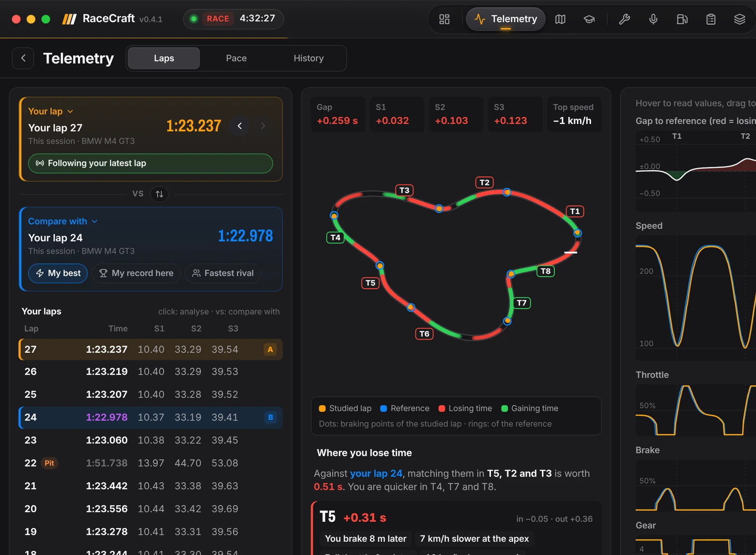Select the My record here chip
Image resolution: width=756 pixels, height=555 pixels.
pos(136,273)
